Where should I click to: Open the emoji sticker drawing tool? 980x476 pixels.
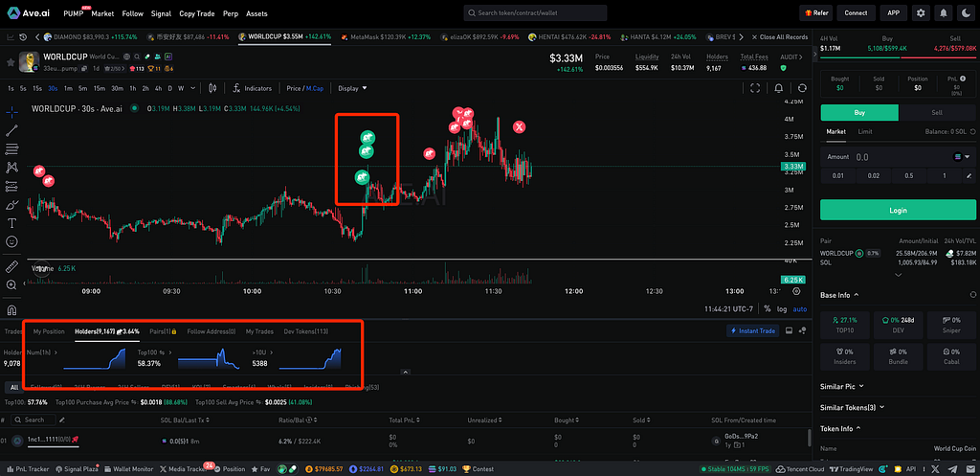[x=11, y=240]
